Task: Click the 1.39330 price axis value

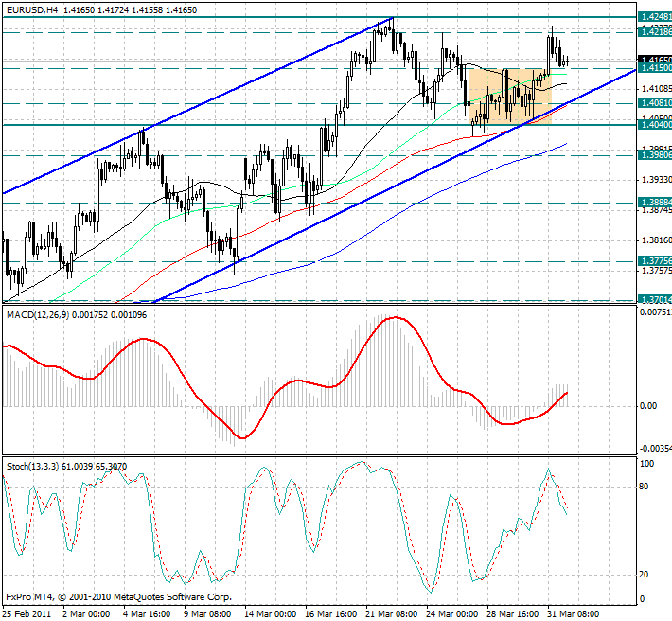Action: coord(656,179)
